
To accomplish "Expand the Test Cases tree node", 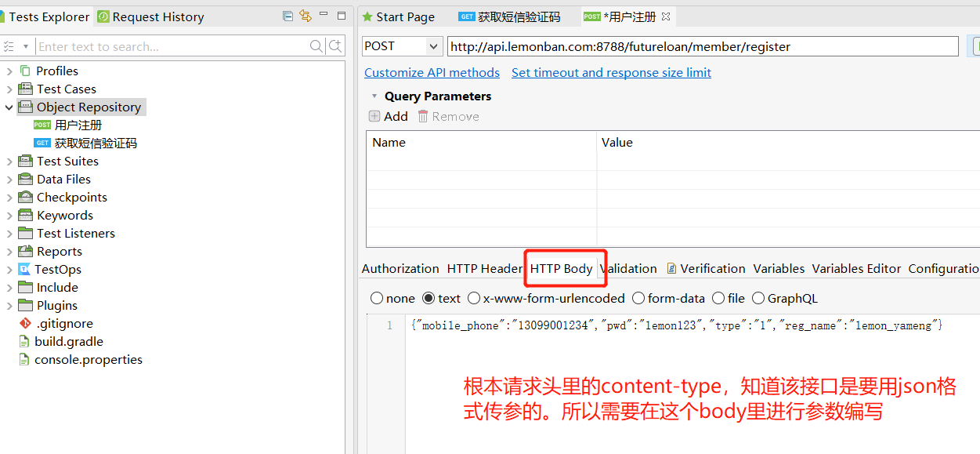I will pyautogui.click(x=9, y=89).
